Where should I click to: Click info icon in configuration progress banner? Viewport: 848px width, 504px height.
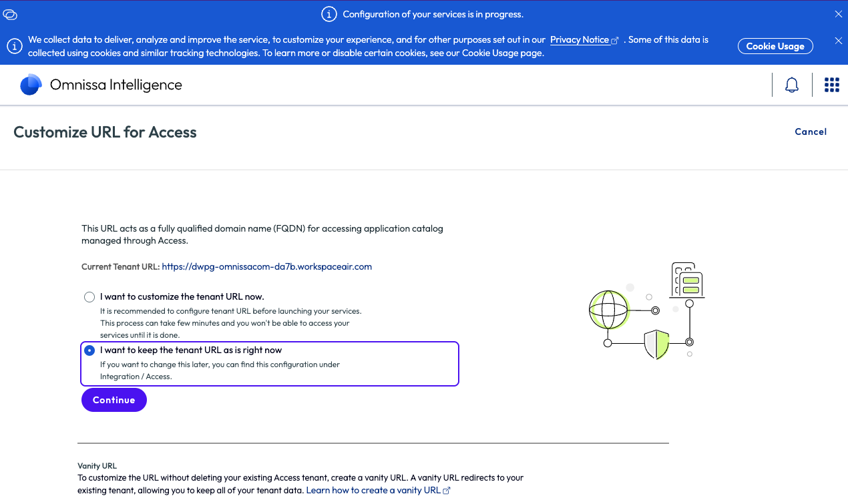pos(329,14)
